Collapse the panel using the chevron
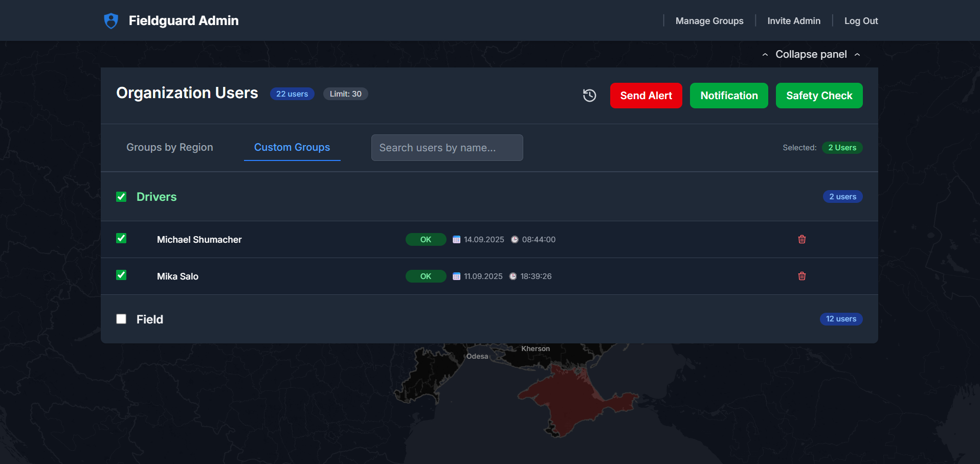 click(x=810, y=54)
